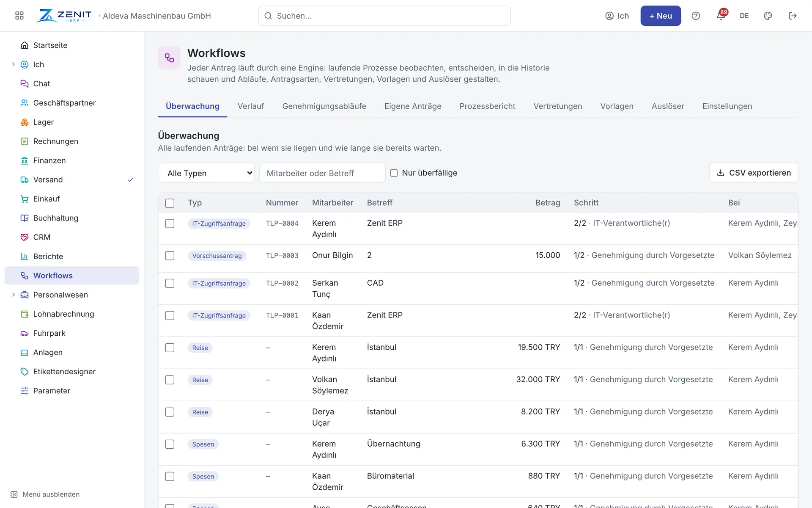Open Fuhrpark car icon in sidebar
This screenshot has width=812, height=508.
click(25, 333)
